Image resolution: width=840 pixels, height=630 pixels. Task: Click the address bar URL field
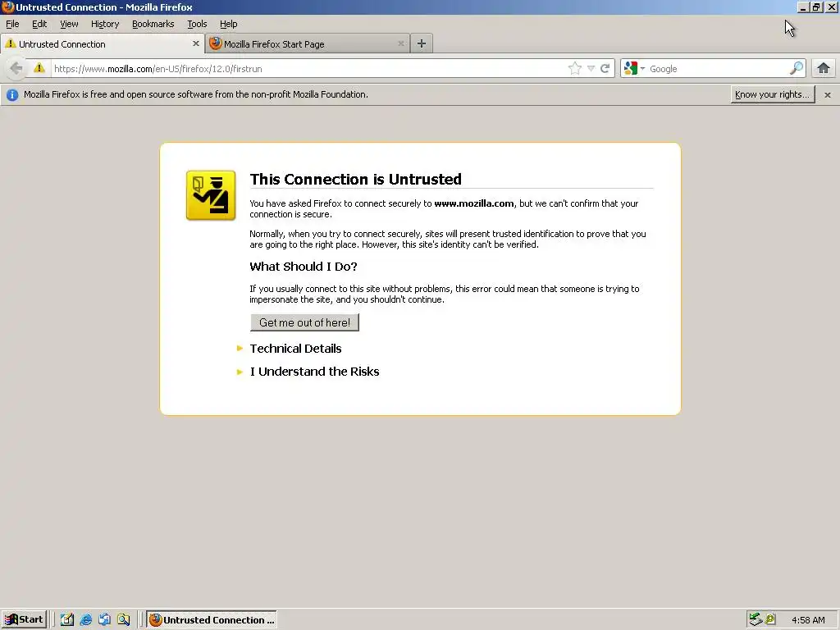tap(308, 69)
